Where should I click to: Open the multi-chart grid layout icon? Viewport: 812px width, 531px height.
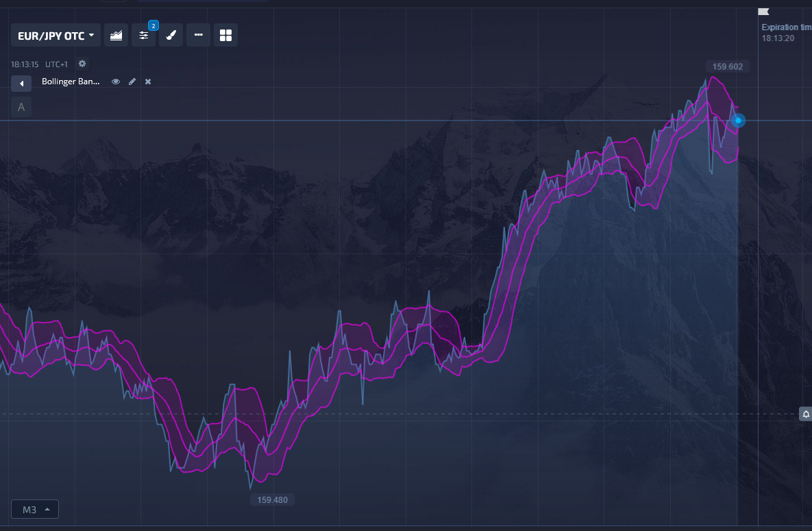click(226, 35)
